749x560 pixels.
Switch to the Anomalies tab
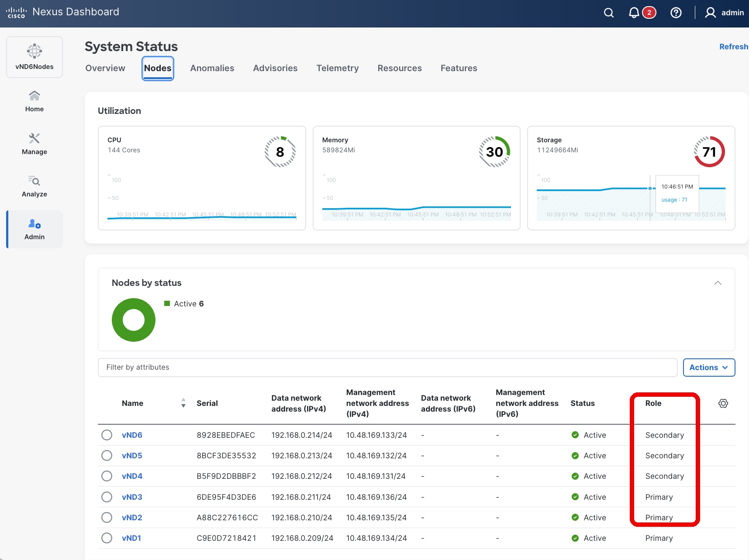[212, 68]
